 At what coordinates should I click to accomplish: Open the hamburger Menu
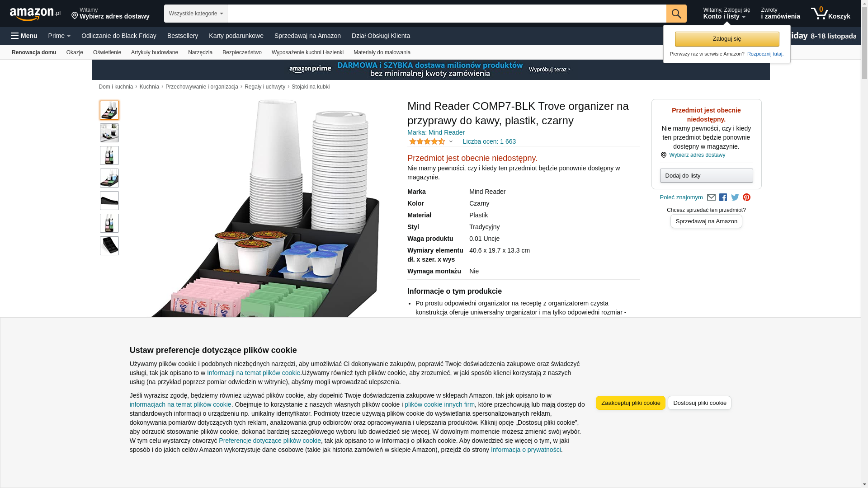click(x=24, y=36)
